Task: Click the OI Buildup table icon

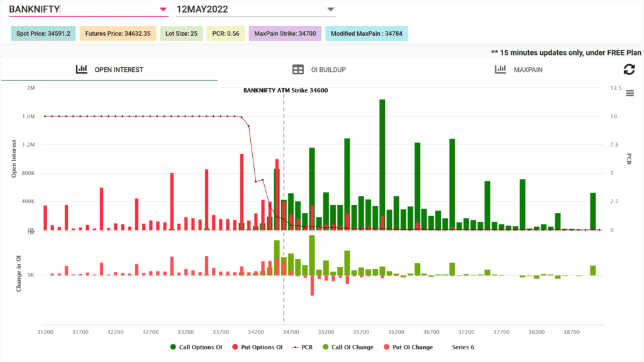Action: point(298,69)
